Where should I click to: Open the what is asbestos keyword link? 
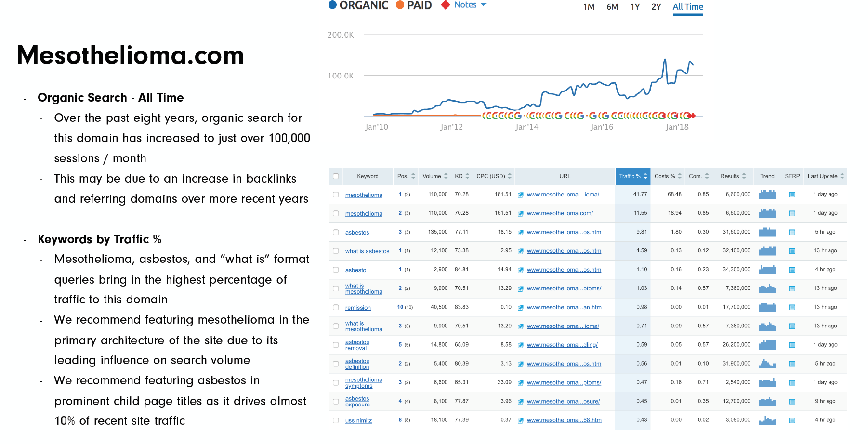coord(367,251)
